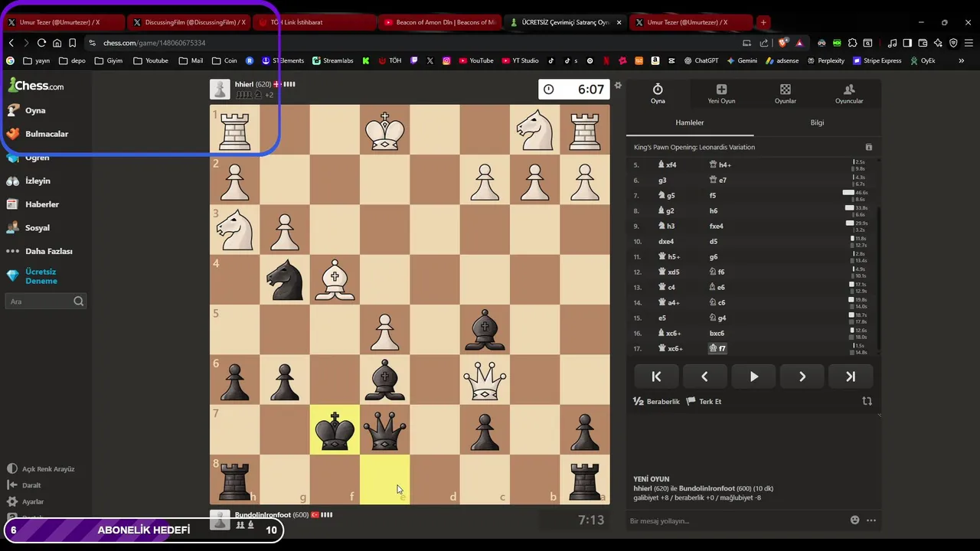Open a new browser tab with the plus
The image size is (980, 551).
[x=763, y=22]
